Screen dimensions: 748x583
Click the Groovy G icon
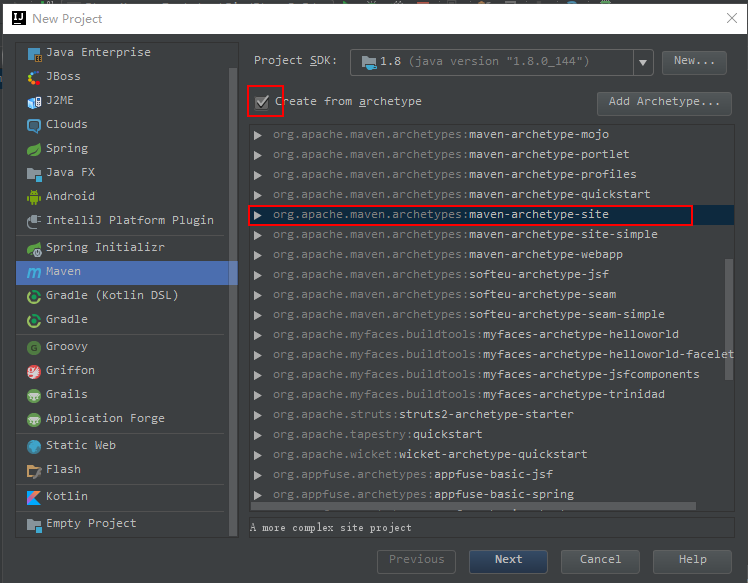pyautogui.click(x=34, y=348)
